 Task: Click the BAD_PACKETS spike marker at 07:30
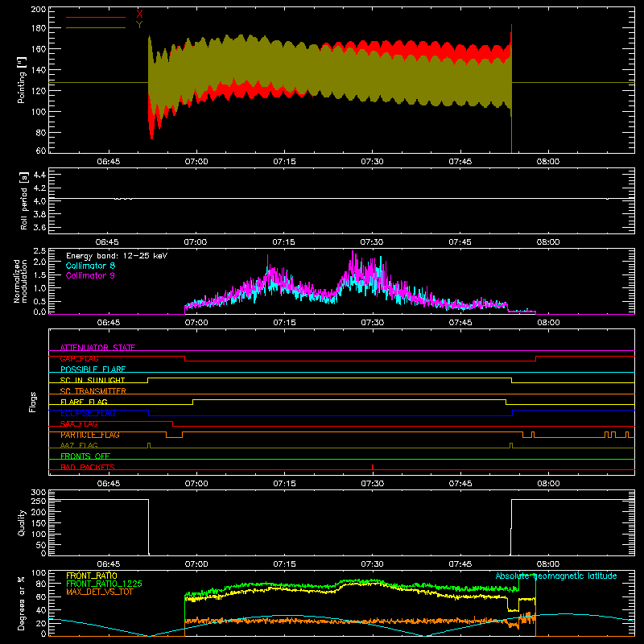pos(373,467)
